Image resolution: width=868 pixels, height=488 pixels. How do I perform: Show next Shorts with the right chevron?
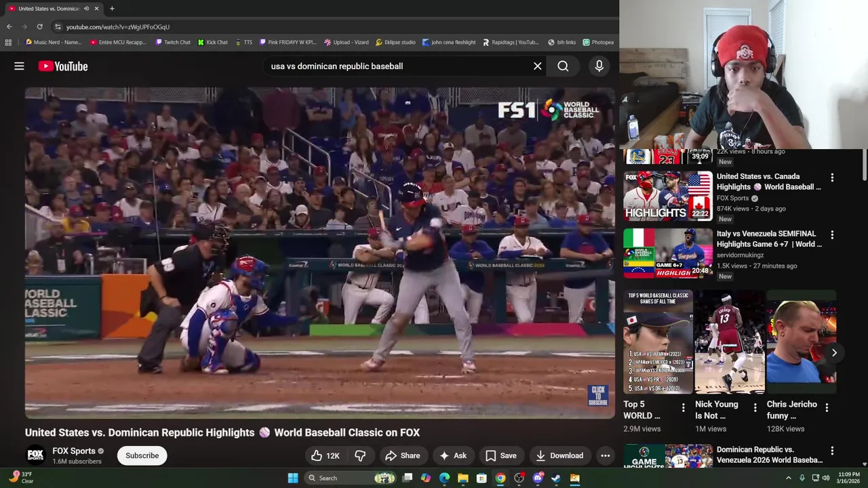click(834, 352)
